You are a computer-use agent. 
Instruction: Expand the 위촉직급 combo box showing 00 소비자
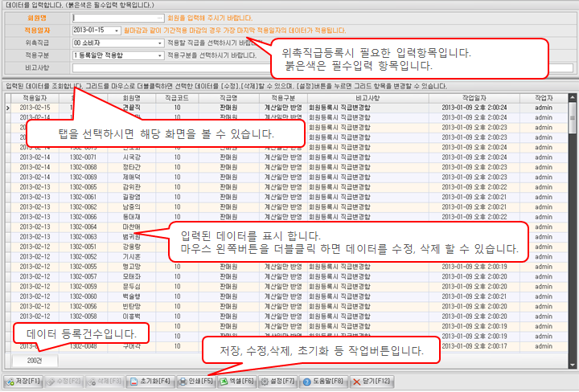tap(160, 43)
